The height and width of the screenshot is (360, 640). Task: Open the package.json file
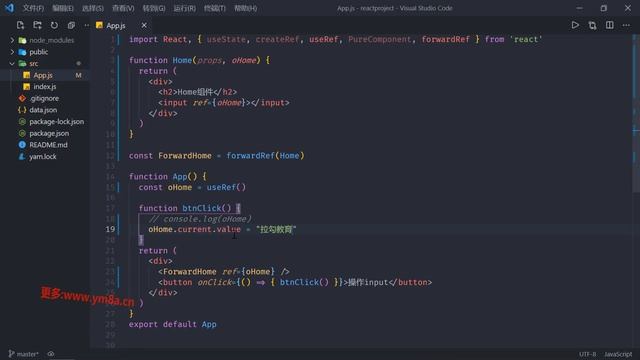[x=49, y=133]
